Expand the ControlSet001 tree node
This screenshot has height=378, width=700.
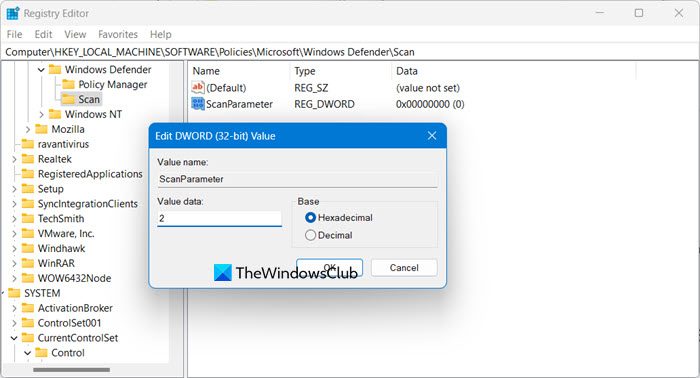click(14, 323)
